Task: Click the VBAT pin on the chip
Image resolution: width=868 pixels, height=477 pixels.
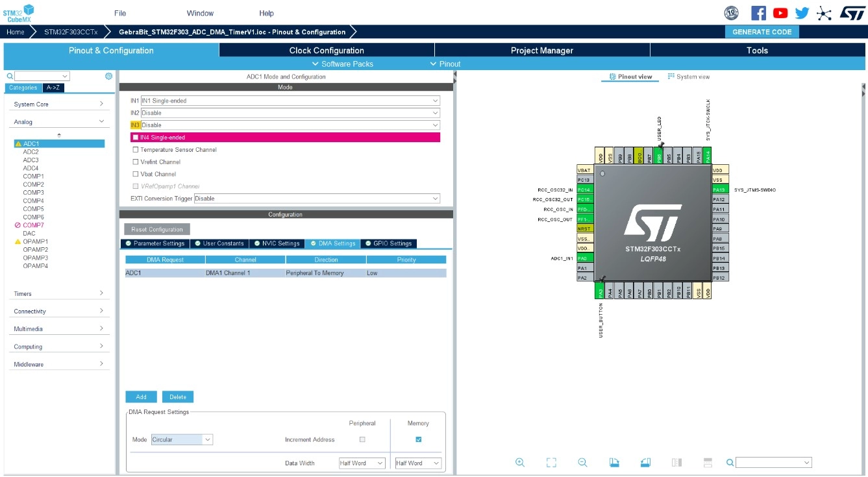Action: (x=585, y=169)
